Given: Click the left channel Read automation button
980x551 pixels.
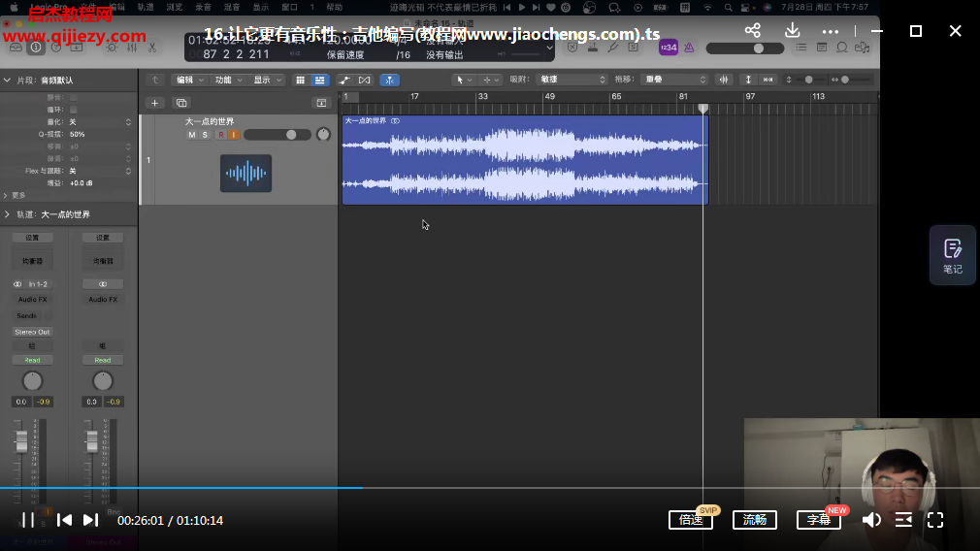Looking at the screenshot, I should coord(32,360).
